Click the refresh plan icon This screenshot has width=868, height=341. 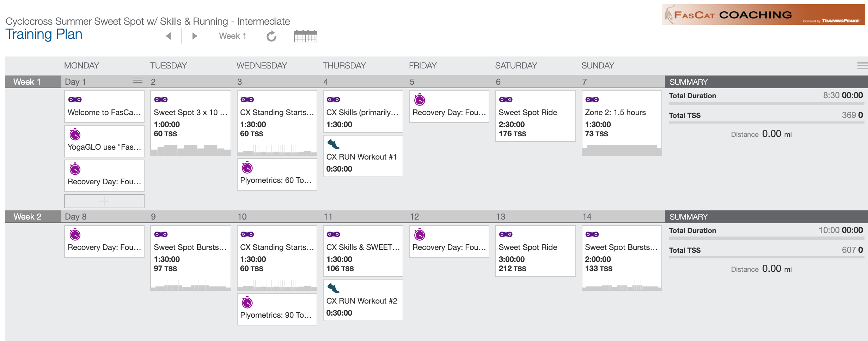(x=271, y=36)
